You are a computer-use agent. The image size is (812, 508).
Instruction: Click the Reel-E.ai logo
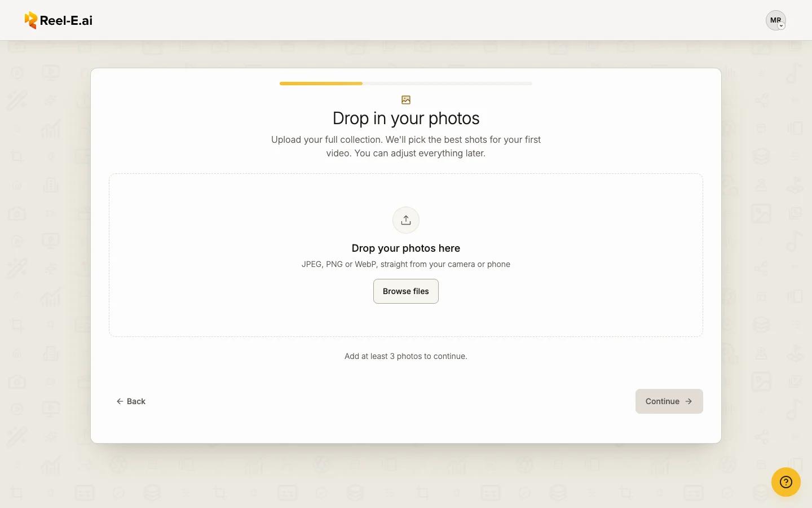tap(59, 20)
